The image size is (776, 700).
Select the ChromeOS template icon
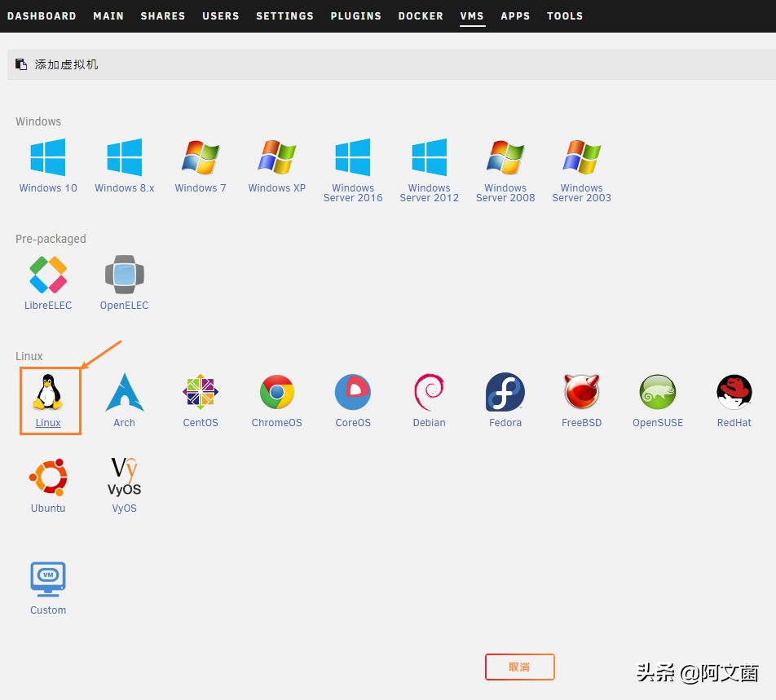pyautogui.click(x=276, y=392)
